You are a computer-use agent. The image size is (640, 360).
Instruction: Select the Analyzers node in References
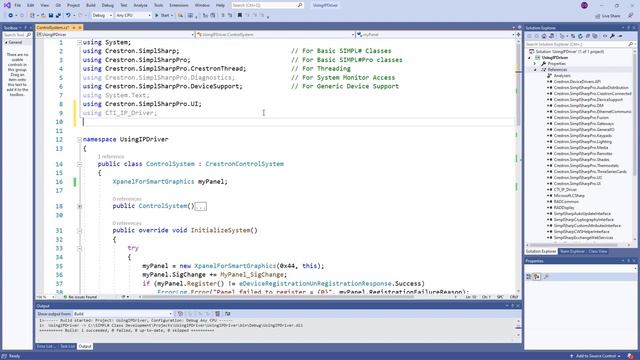coord(562,76)
